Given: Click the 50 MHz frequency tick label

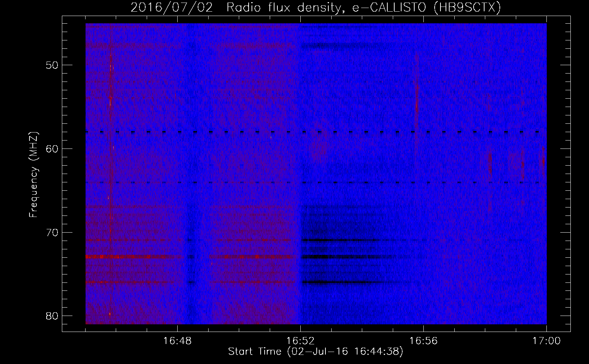Looking at the screenshot, I should 52,66.
